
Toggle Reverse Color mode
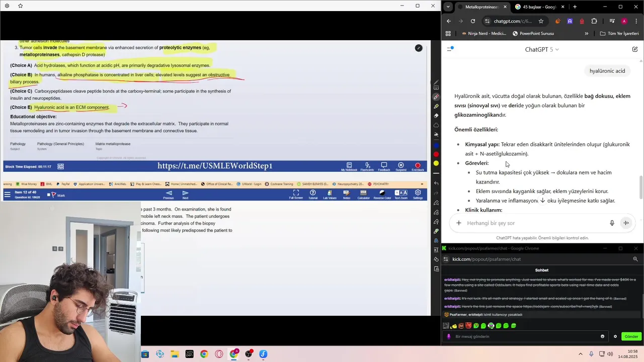pos(382,195)
